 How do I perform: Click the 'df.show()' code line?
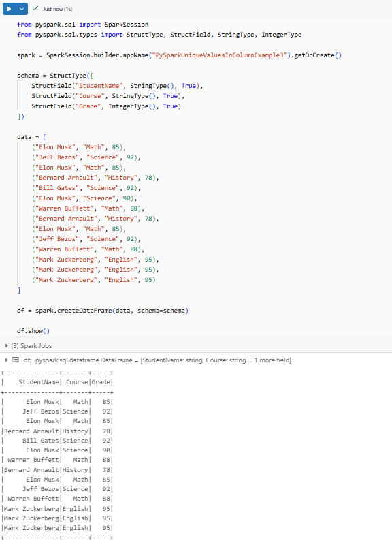[x=33, y=331]
